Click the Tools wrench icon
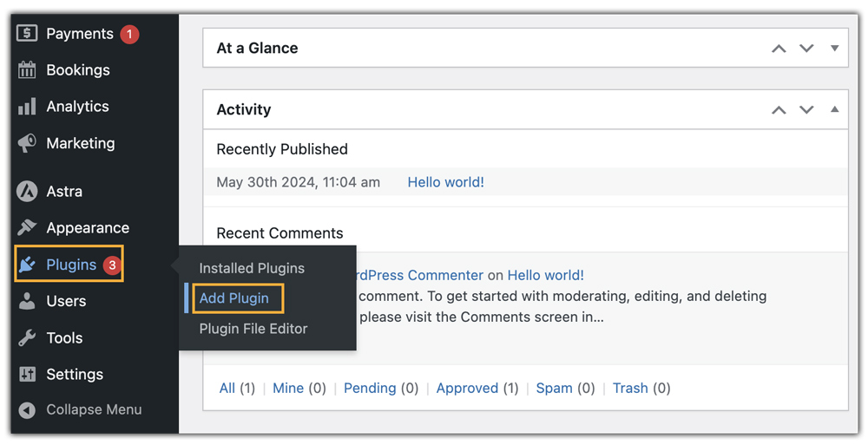The height and width of the screenshot is (445, 868). pyautogui.click(x=27, y=337)
